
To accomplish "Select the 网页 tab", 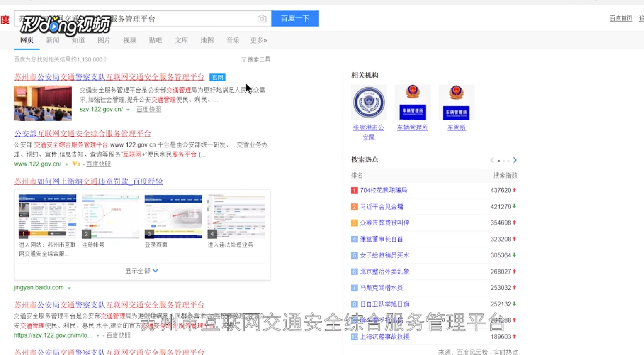I will pos(27,40).
